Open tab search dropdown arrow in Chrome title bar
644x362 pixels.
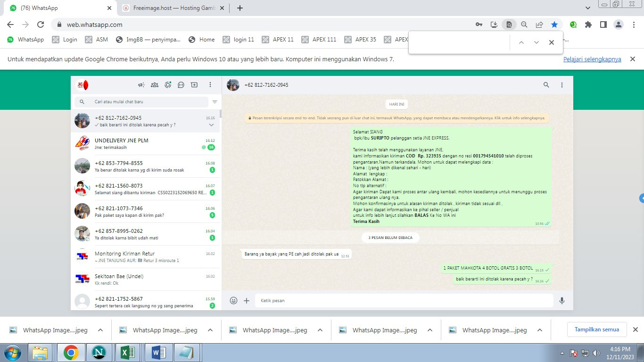588,8
